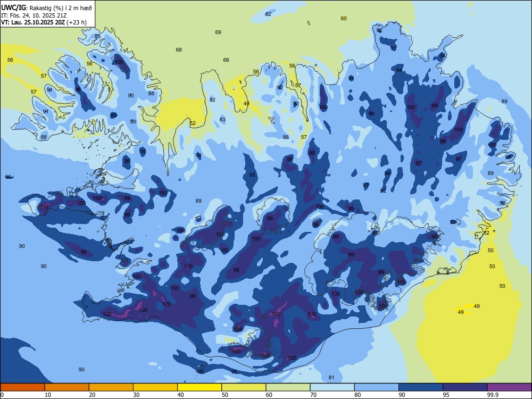Click the dark navy 95–99.9 legend swatch

click(x=465, y=387)
